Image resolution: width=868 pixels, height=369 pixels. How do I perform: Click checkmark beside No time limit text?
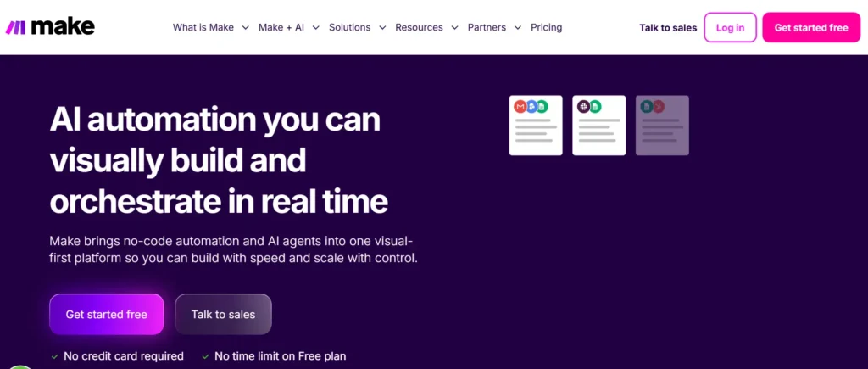point(205,356)
